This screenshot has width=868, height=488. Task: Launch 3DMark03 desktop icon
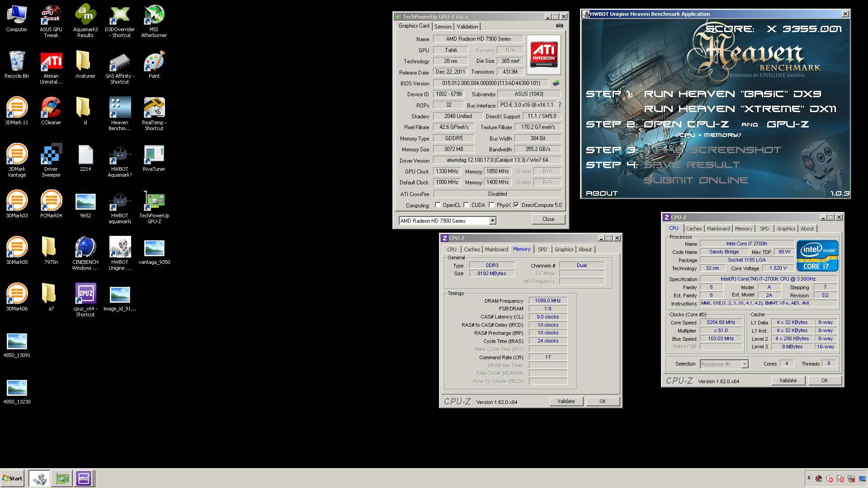[x=17, y=204]
